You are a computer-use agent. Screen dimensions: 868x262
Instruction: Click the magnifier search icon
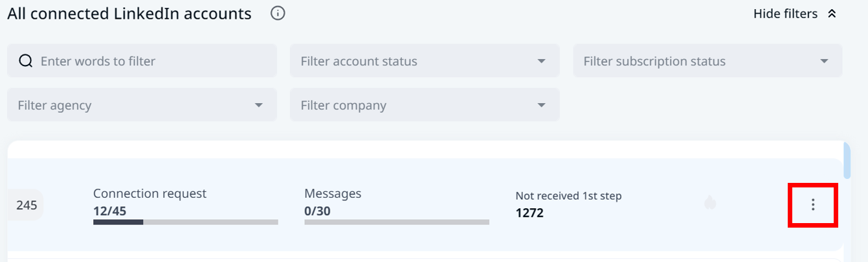(x=25, y=61)
